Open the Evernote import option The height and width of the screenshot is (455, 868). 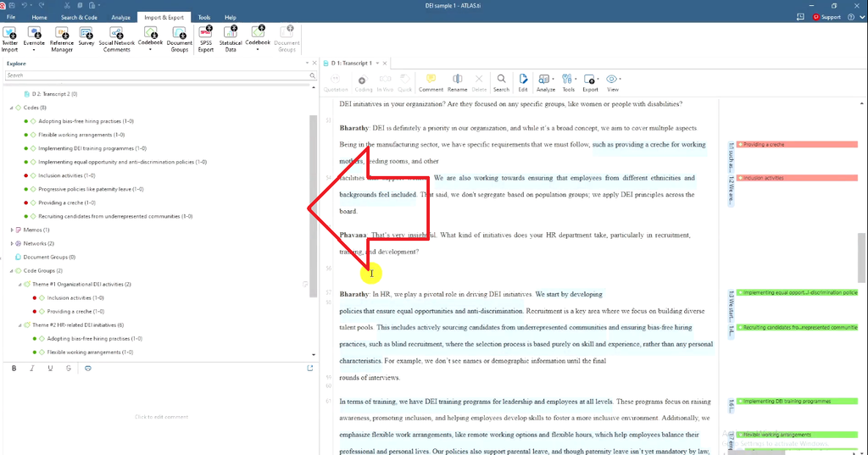34,36
